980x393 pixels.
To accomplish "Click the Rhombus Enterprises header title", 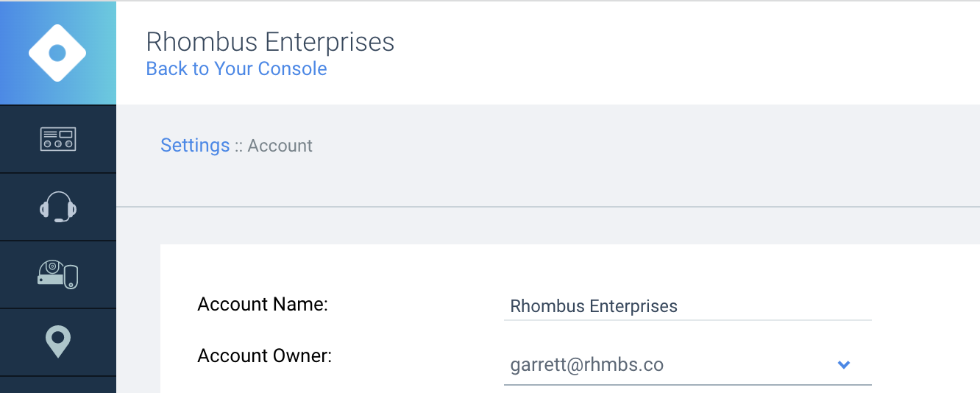I will [270, 42].
